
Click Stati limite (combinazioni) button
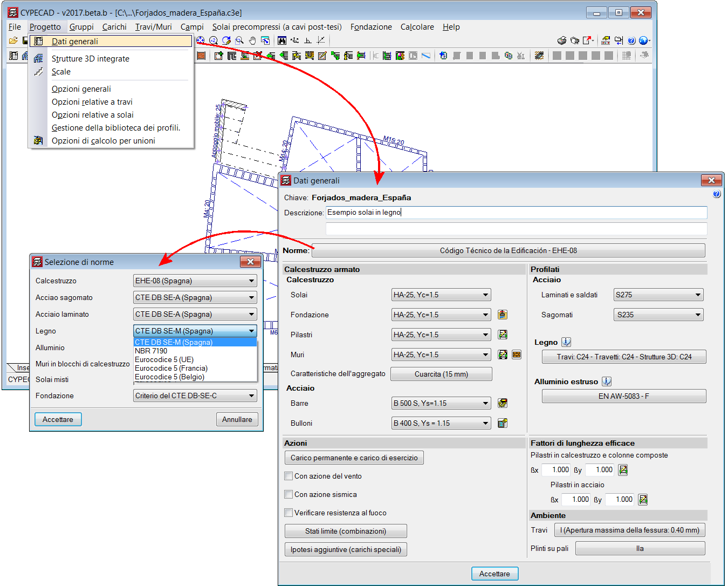(x=346, y=531)
